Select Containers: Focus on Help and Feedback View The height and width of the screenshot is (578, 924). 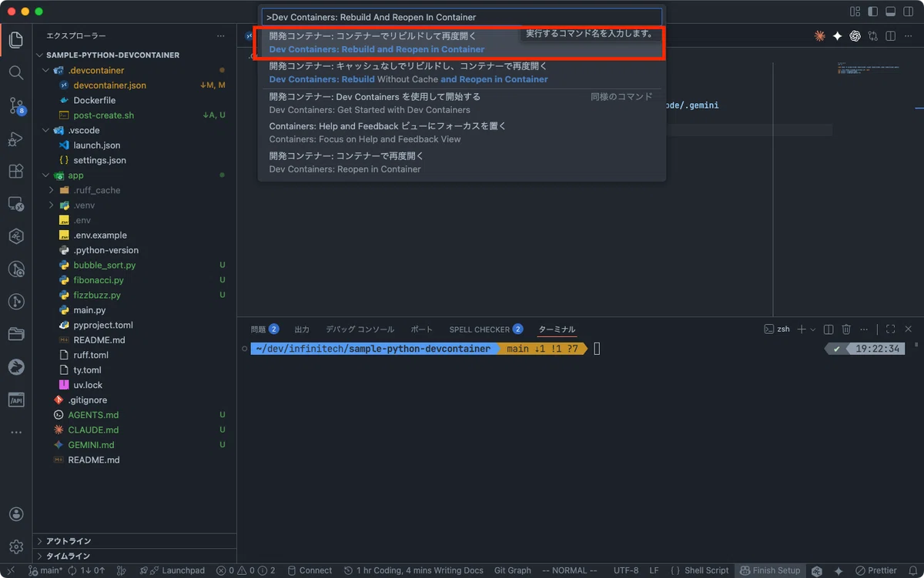click(461, 132)
